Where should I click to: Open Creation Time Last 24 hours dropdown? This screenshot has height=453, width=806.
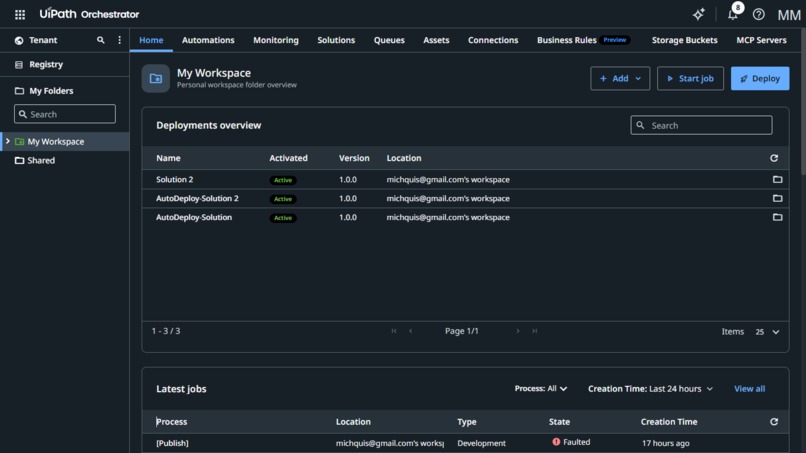point(651,389)
